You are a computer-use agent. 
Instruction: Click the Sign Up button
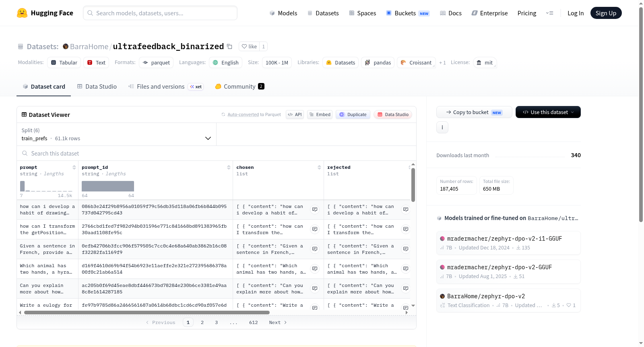click(x=606, y=13)
